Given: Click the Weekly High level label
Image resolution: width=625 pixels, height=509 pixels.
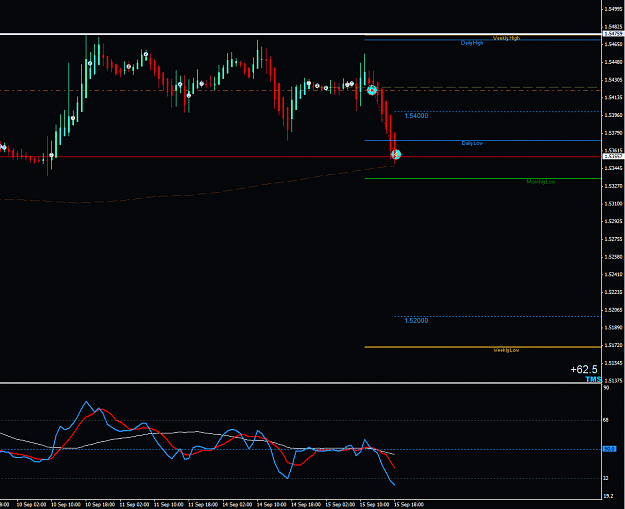Looking at the screenshot, I should (506, 38).
